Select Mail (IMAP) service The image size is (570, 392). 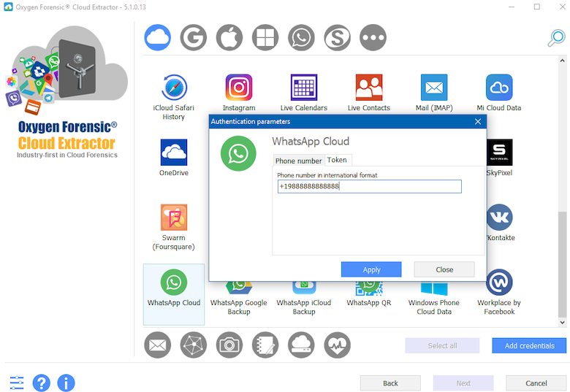tap(434, 93)
